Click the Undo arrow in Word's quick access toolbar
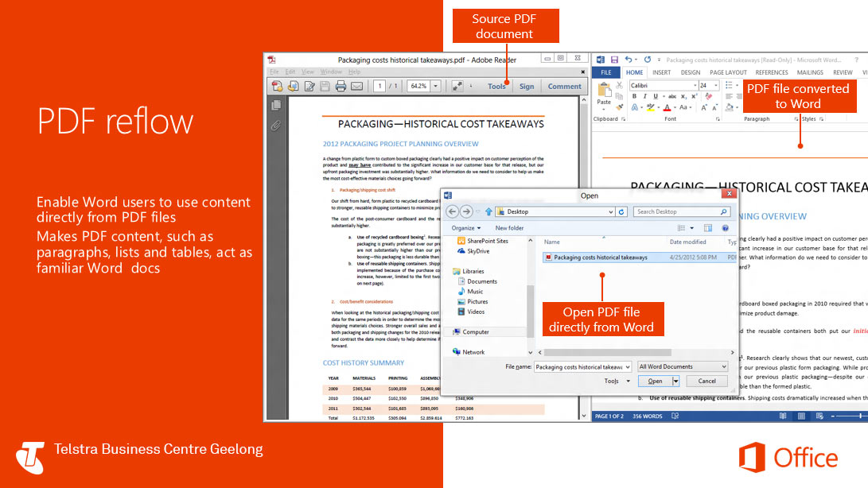The image size is (868, 488). [629, 60]
